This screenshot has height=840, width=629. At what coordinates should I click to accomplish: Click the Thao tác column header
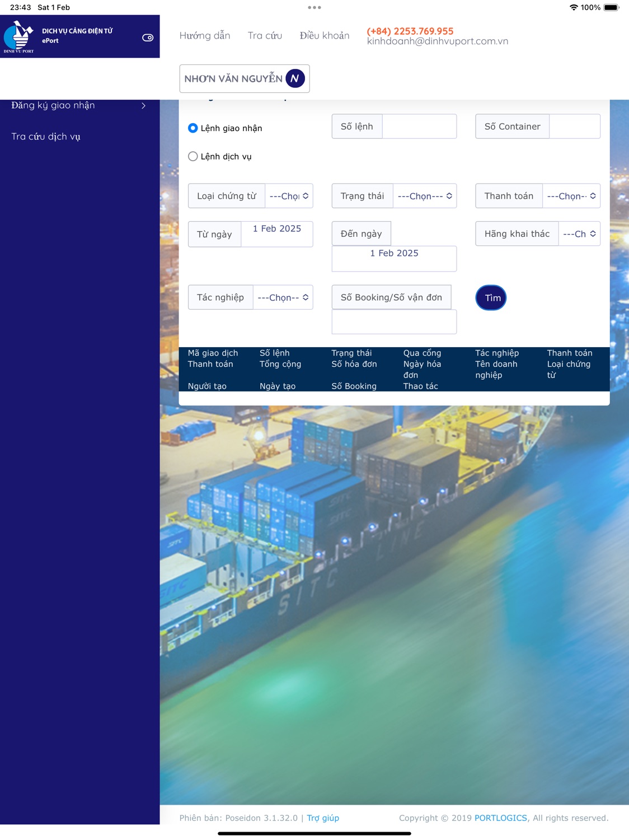pos(421,386)
